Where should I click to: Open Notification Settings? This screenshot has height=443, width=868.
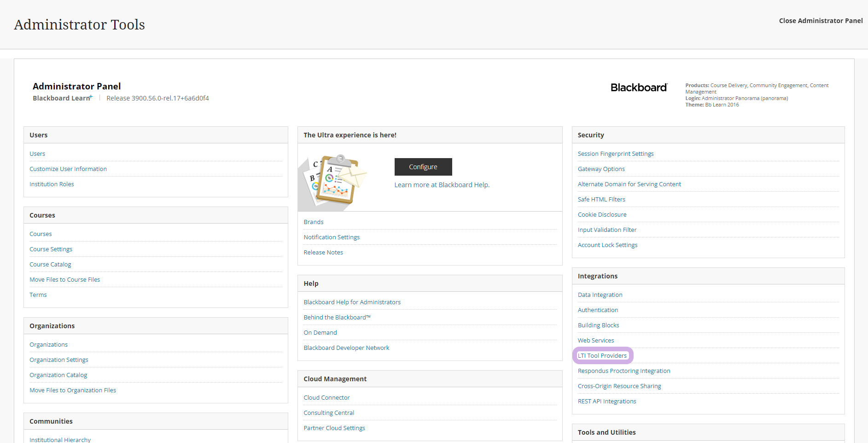tap(332, 237)
